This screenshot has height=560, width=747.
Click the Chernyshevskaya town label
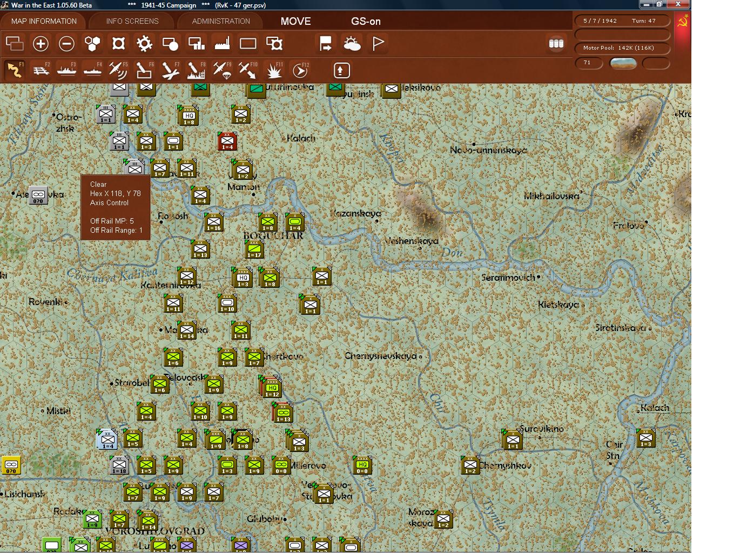[x=380, y=356]
